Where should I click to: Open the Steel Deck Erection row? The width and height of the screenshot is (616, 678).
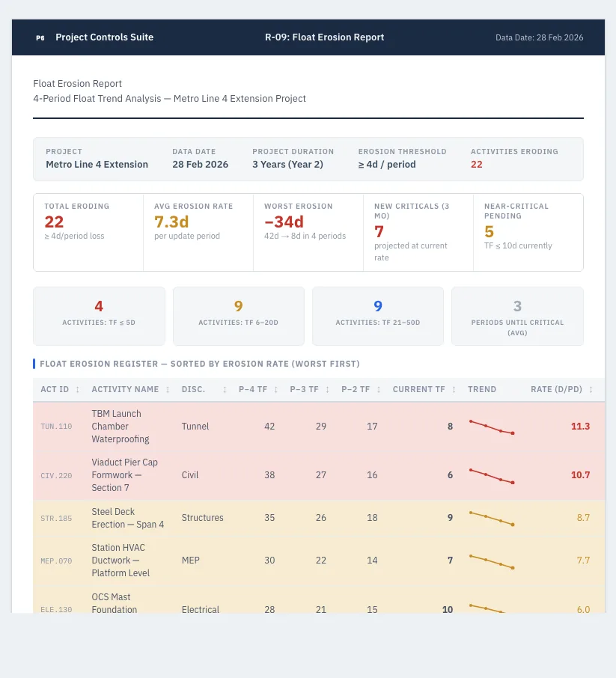pyautogui.click(x=319, y=518)
